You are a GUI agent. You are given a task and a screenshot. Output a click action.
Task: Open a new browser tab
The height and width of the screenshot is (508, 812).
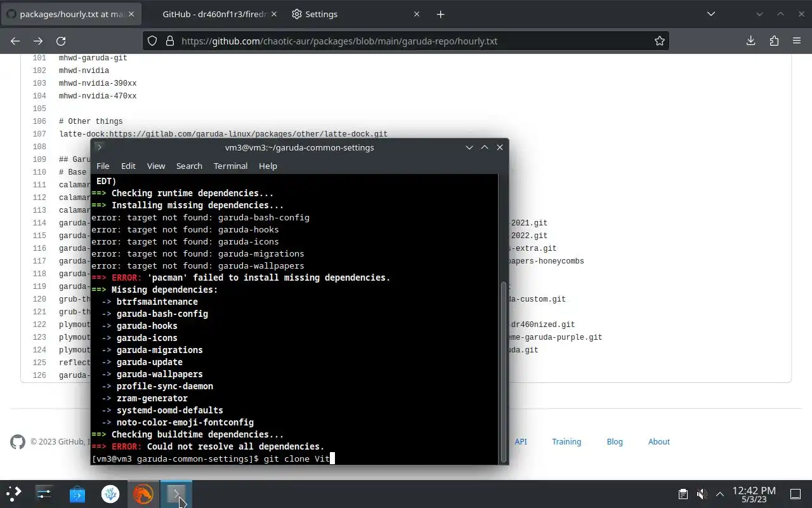440,14
